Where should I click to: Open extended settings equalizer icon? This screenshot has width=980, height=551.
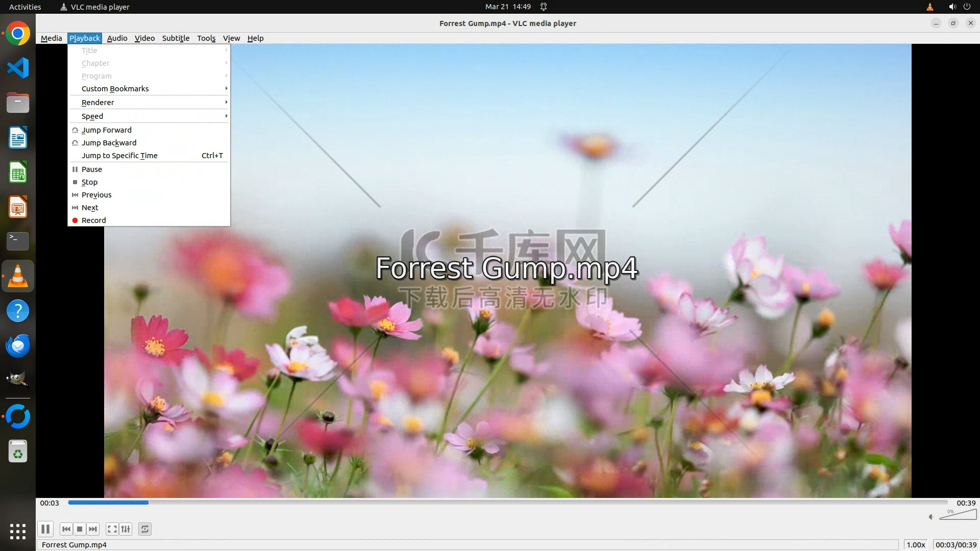[x=126, y=529]
